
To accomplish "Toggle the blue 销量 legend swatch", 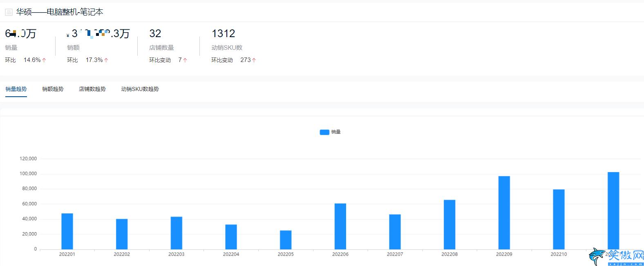I will (324, 132).
